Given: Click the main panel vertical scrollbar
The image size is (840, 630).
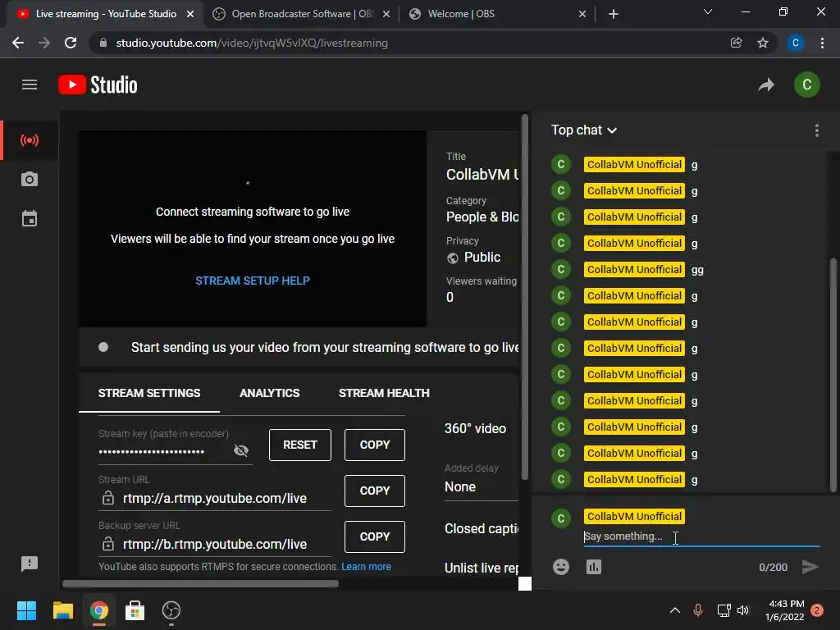Looking at the screenshot, I should [525, 297].
